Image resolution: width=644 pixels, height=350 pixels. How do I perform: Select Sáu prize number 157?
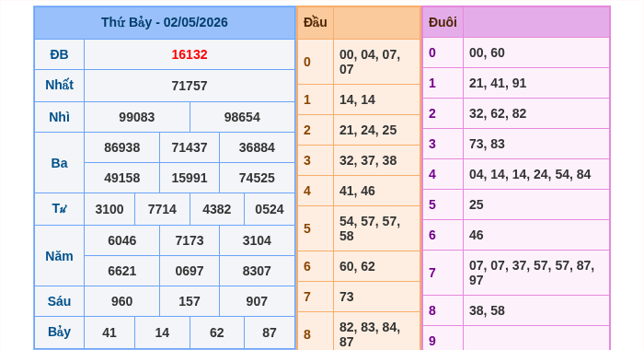pos(190,301)
